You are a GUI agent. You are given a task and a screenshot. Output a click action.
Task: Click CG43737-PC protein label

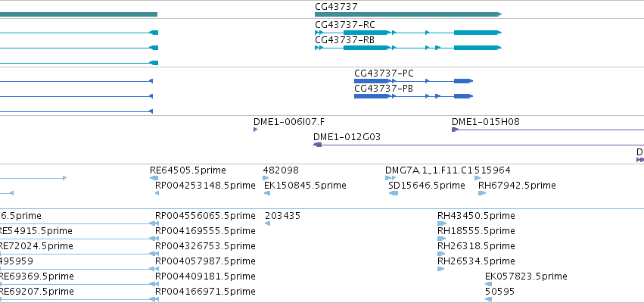(384, 73)
